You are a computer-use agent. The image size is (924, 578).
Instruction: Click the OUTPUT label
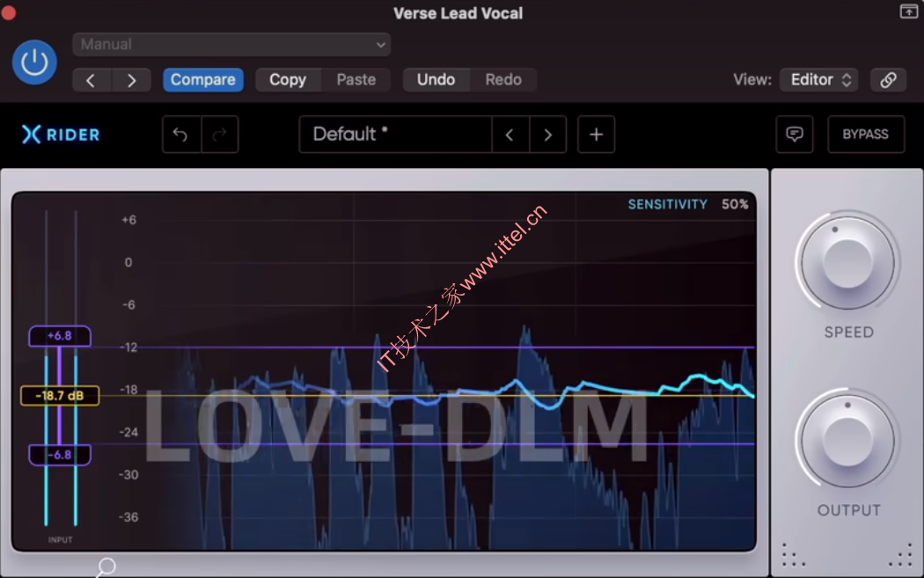[848, 510]
